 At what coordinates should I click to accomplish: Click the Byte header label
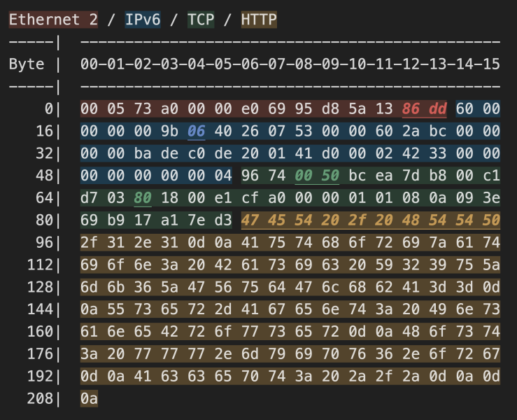click(27, 64)
